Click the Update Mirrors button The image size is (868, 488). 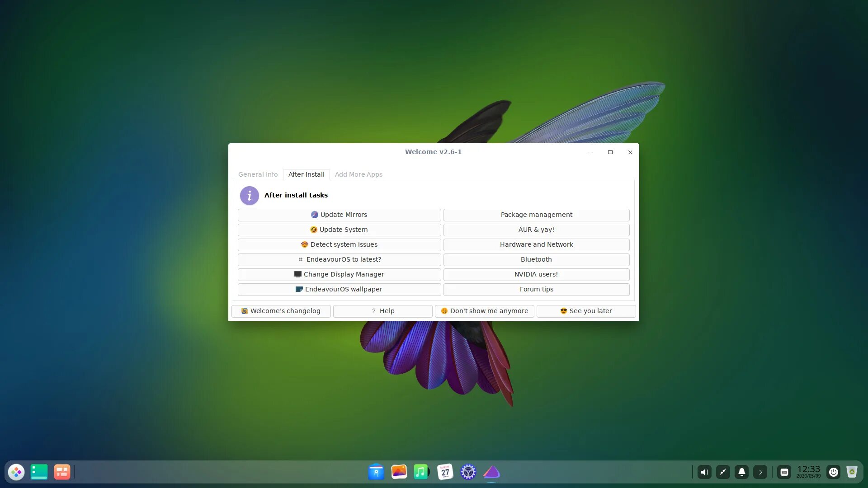tap(339, 215)
